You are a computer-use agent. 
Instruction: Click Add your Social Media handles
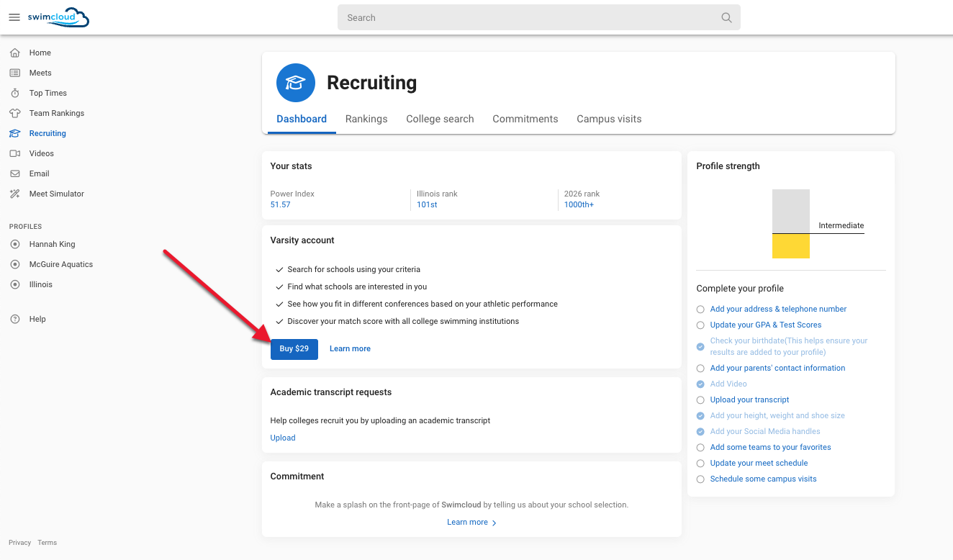pyautogui.click(x=765, y=431)
